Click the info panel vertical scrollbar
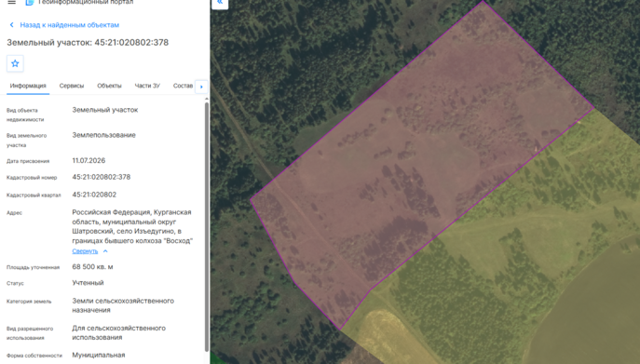This screenshot has height=364, width=640. pos(207,226)
